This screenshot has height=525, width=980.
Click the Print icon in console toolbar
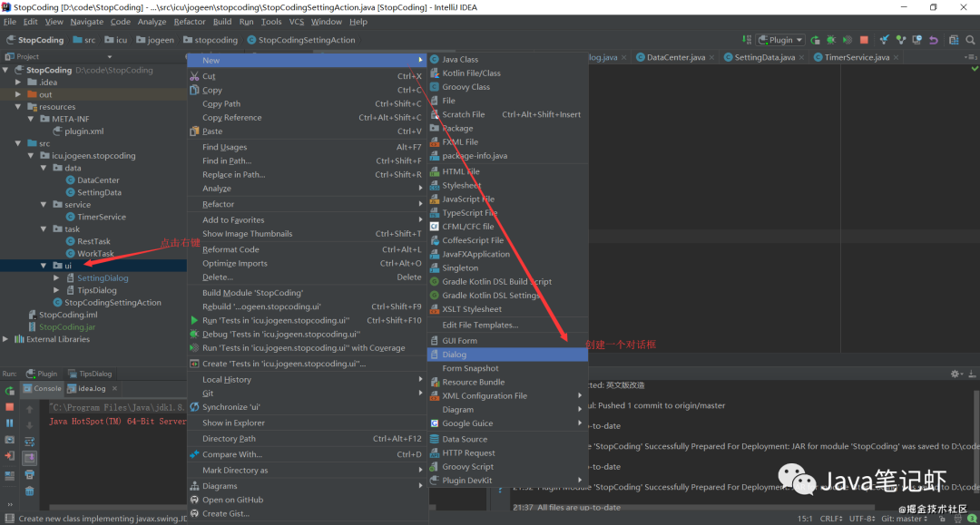[29, 475]
